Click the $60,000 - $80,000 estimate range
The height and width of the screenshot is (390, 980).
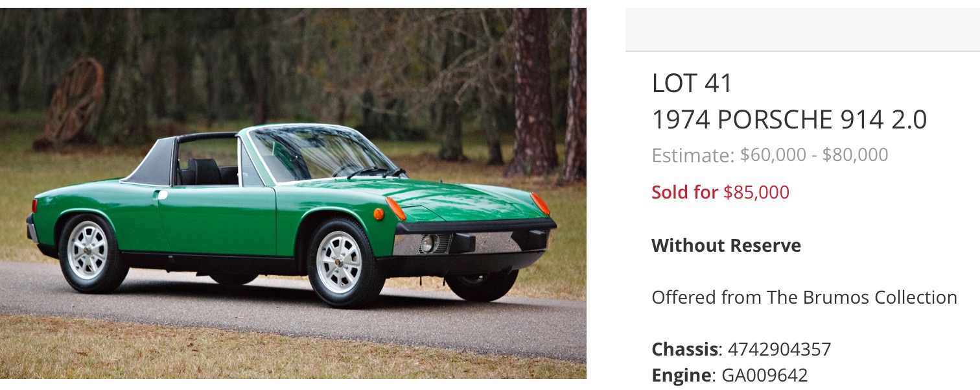tap(814, 154)
